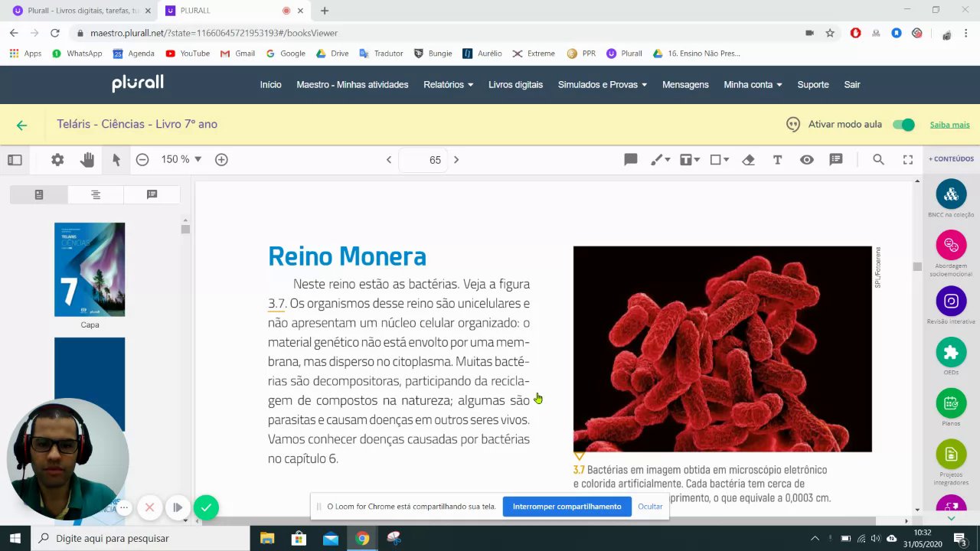Expand Relatórios menu
Screen dimensions: 980x551
(x=448, y=84)
